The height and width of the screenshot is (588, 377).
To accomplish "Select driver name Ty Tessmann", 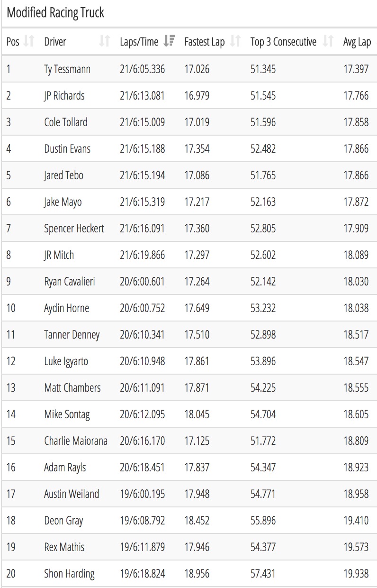I will 67,69.
